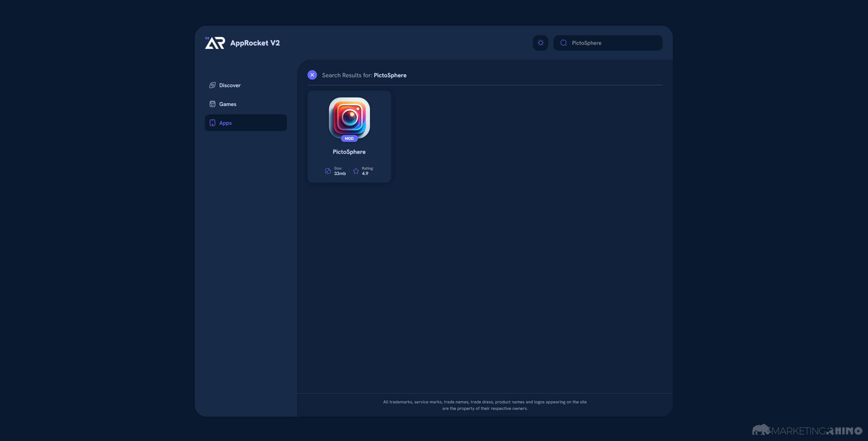Click the 4.9 rating value
Viewport: 868px width, 441px height.
click(x=365, y=173)
